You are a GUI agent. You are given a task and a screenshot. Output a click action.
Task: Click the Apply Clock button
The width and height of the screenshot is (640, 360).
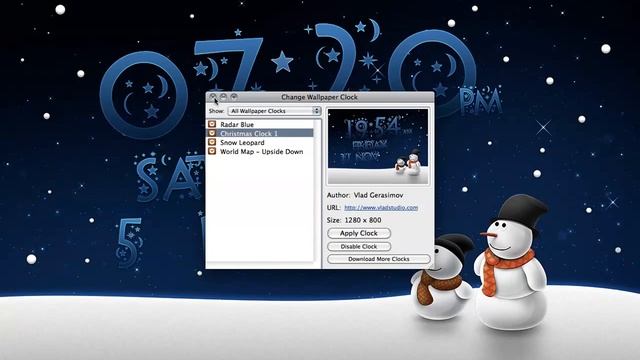coord(359,233)
